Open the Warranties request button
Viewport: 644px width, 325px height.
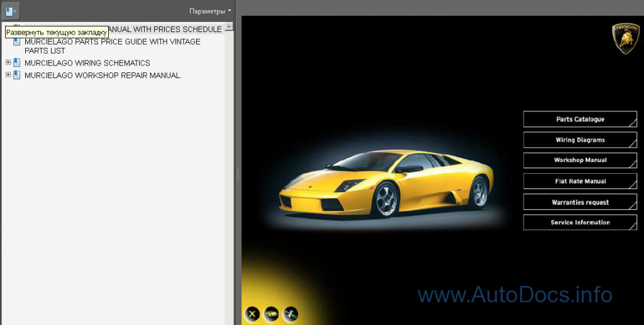click(580, 202)
